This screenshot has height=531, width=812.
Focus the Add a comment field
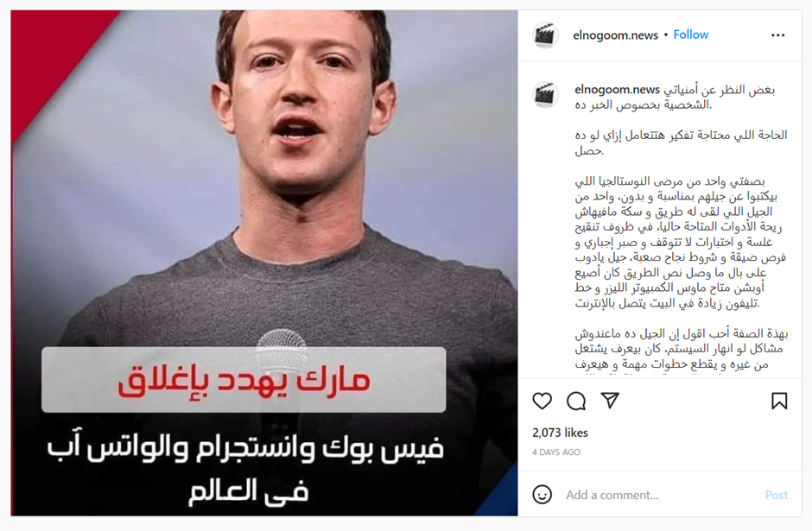tap(660, 496)
